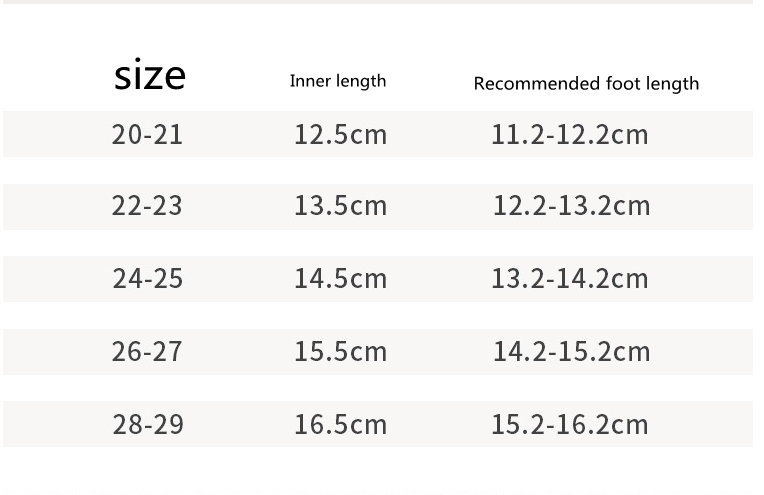Click the 12.5cm inner length value

[340, 134]
